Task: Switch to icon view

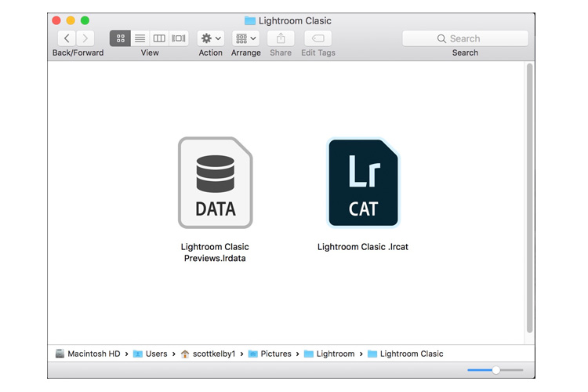Action: pos(120,38)
